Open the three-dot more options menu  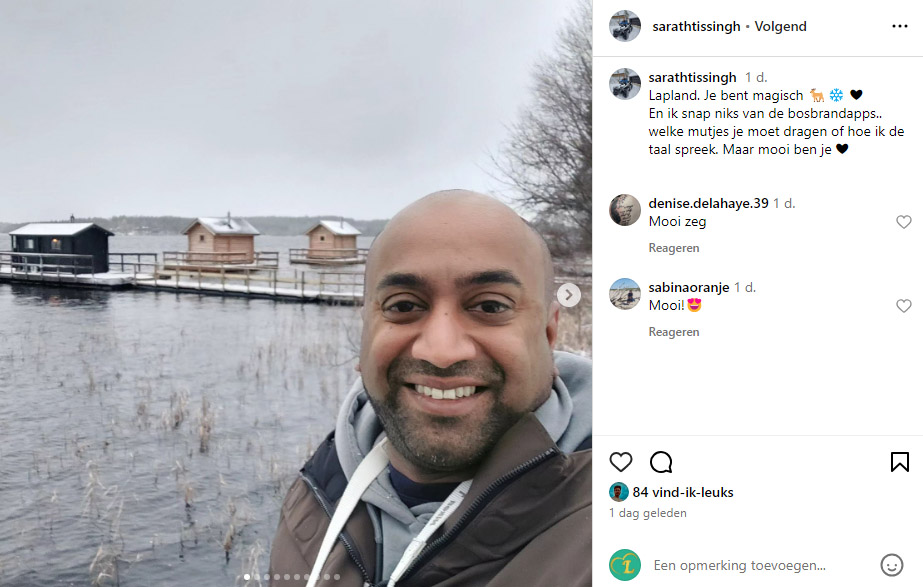(899, 26)
